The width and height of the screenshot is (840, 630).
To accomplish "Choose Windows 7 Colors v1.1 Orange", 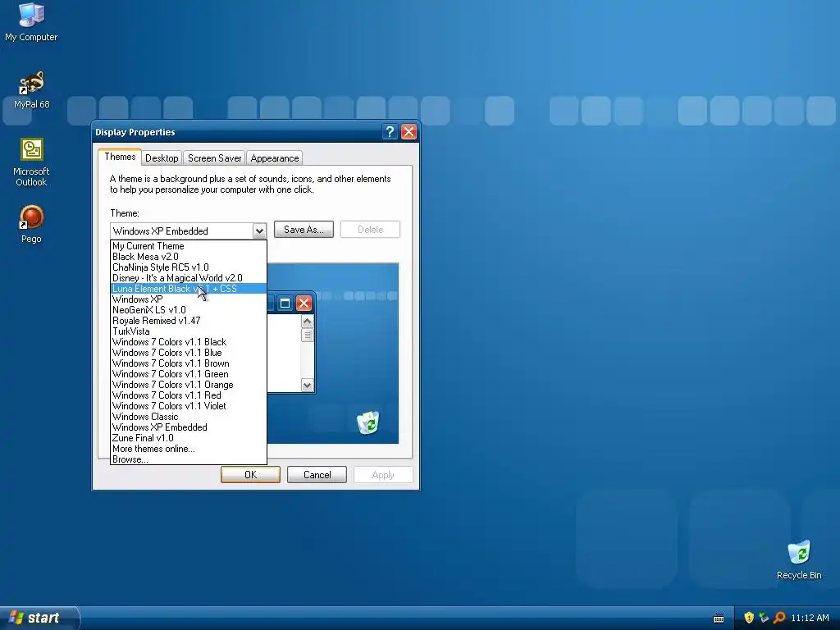I will point(189,386).
